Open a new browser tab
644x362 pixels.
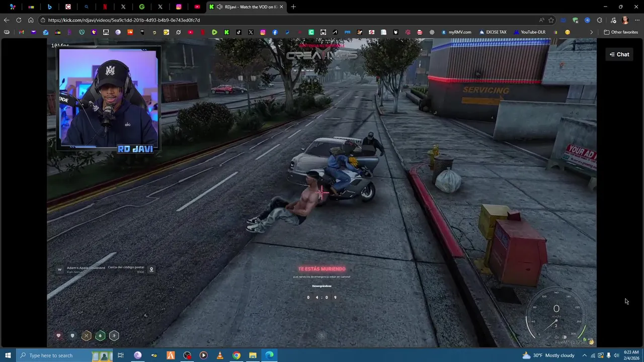[293, 7]
